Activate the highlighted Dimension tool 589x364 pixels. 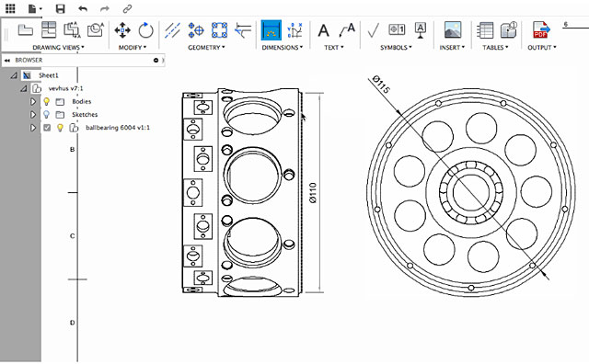tap(271, 30)
